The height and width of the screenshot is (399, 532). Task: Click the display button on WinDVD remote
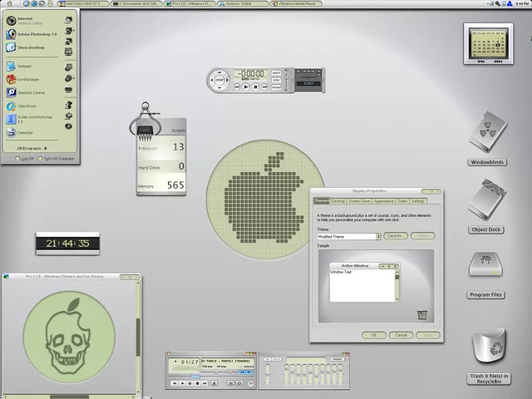tap(276, 87)
